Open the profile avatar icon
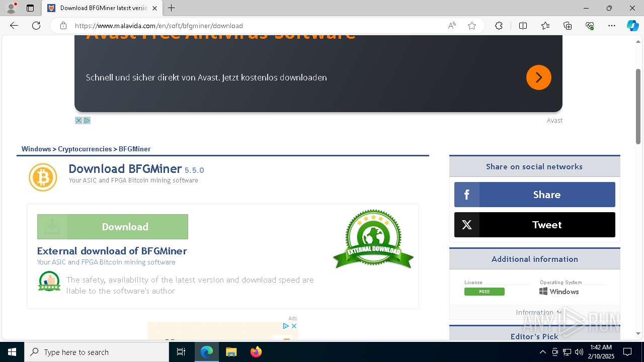This screenshot has width=644, height=362. click(x=11, y=8)
